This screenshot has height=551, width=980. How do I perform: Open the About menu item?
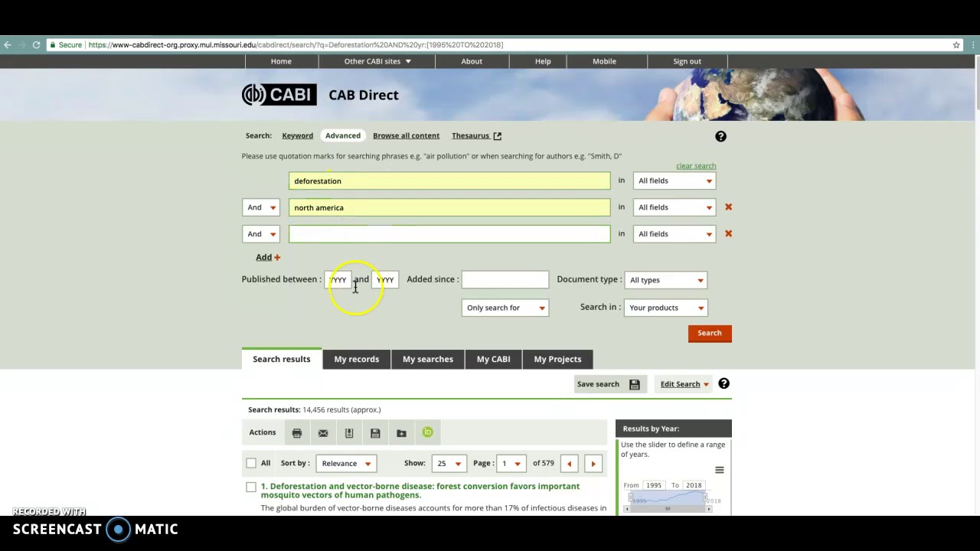click(472, 61)
